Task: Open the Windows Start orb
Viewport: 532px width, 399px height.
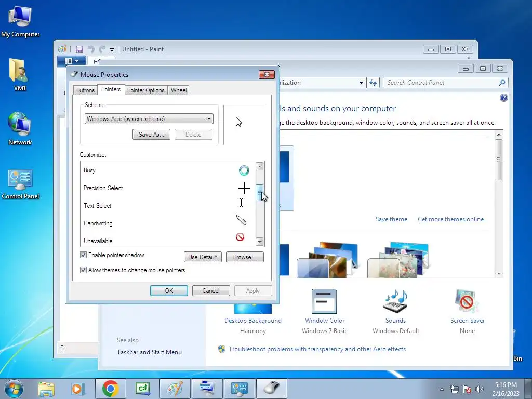Action: (x=14, y=389)
